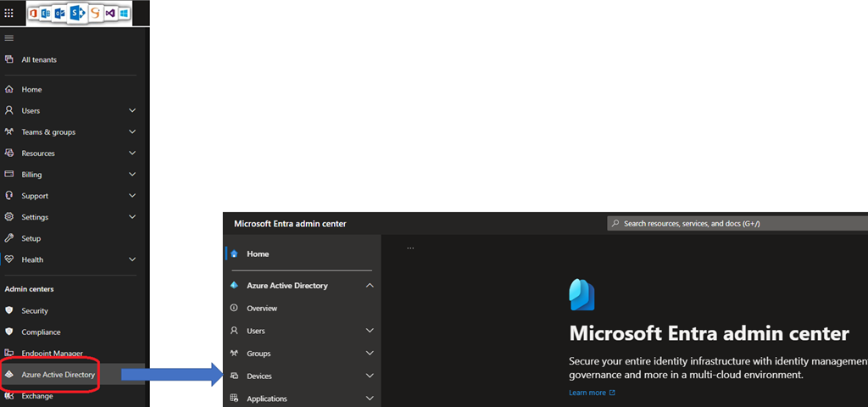Click the Endpoint Manager icon
868x407 pixels.
pos(9,354)
